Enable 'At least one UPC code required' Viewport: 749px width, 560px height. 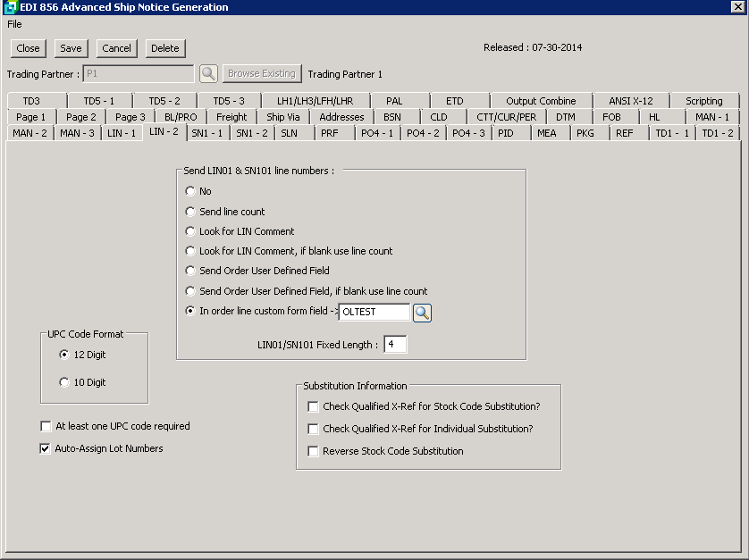(x=46, y=426)
